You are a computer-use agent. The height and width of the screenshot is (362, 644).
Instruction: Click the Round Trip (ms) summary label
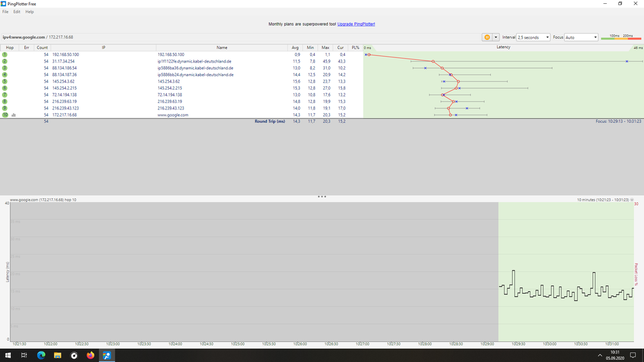(x=270, y=122)
